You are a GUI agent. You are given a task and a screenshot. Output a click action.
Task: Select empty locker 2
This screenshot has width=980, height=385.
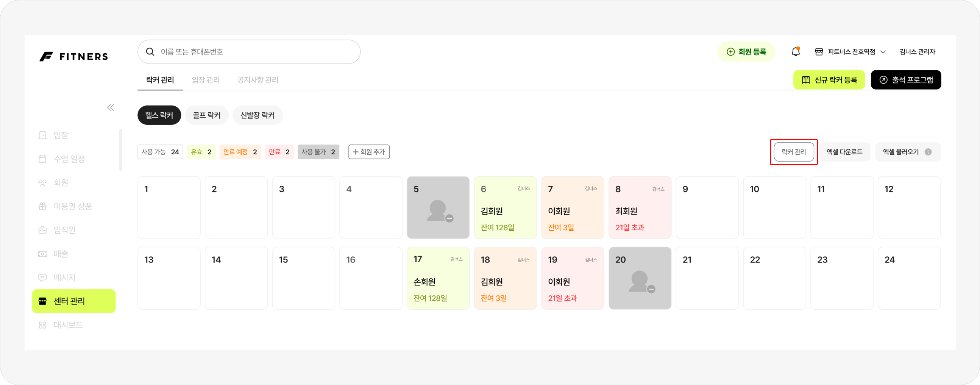(236, 208)
